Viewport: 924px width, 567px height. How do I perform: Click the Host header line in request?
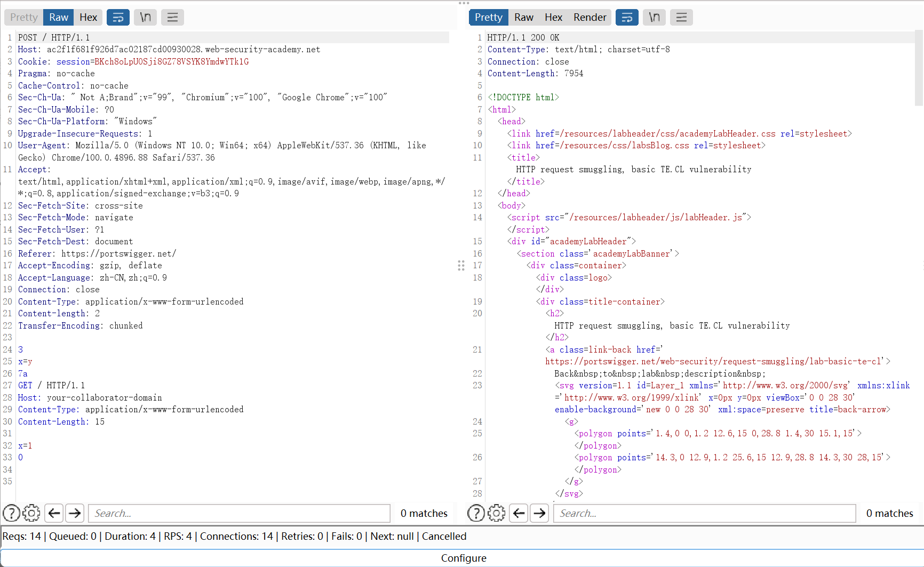point(169,49)
